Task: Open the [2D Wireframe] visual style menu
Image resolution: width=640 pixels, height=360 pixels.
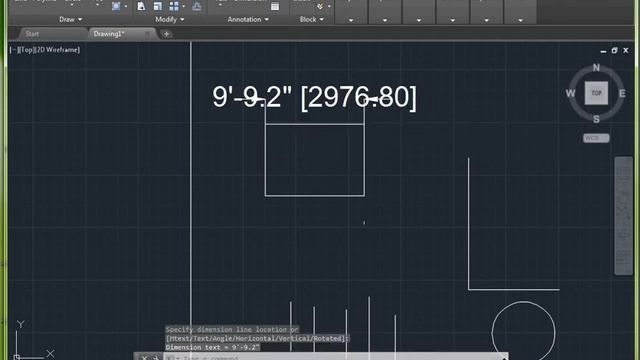Action: coord(57,50)
